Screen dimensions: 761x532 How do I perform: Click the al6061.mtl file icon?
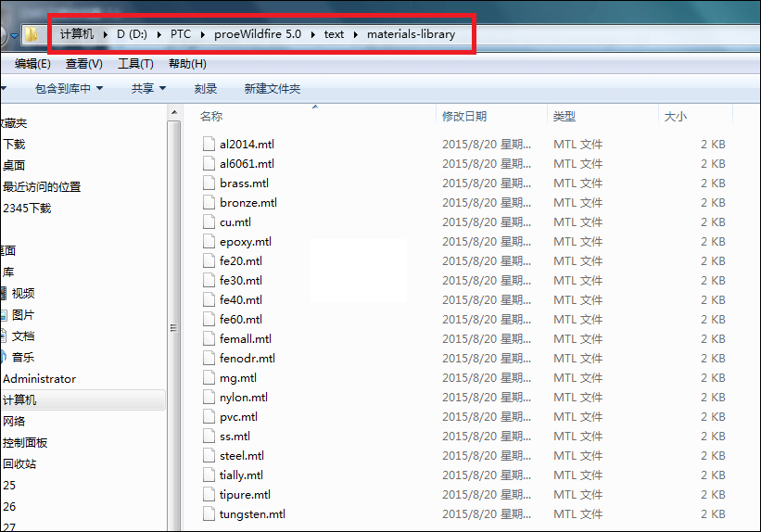point(209,163)
